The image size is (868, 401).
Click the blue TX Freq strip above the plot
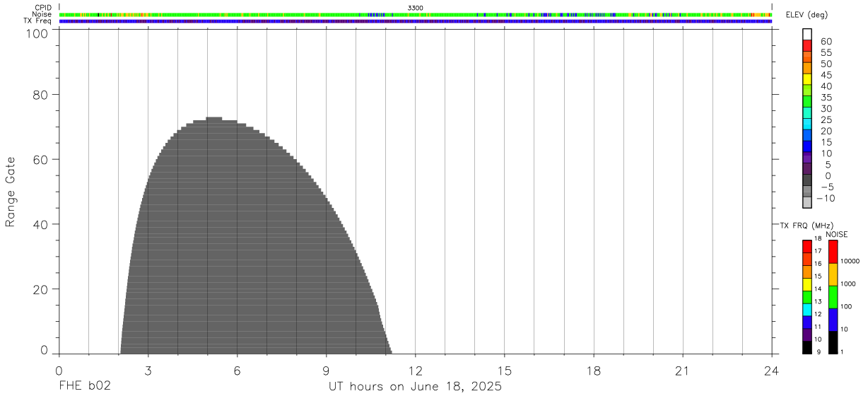click(x=416, y=21)
